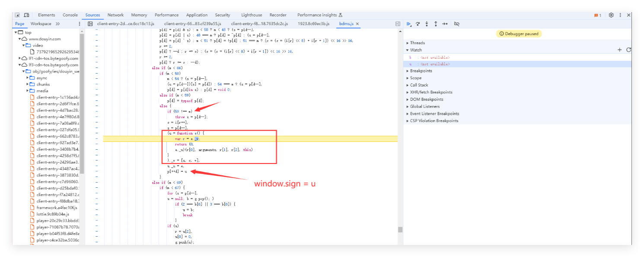Open the Application panel
The width and height of the screenshot is (644, 257).
(197, 15)
